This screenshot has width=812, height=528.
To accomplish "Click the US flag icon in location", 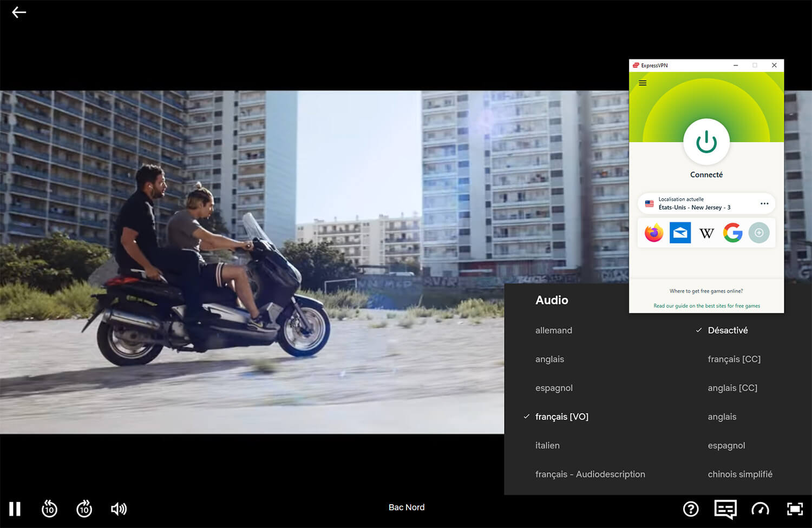I will [x=649, y=204].
